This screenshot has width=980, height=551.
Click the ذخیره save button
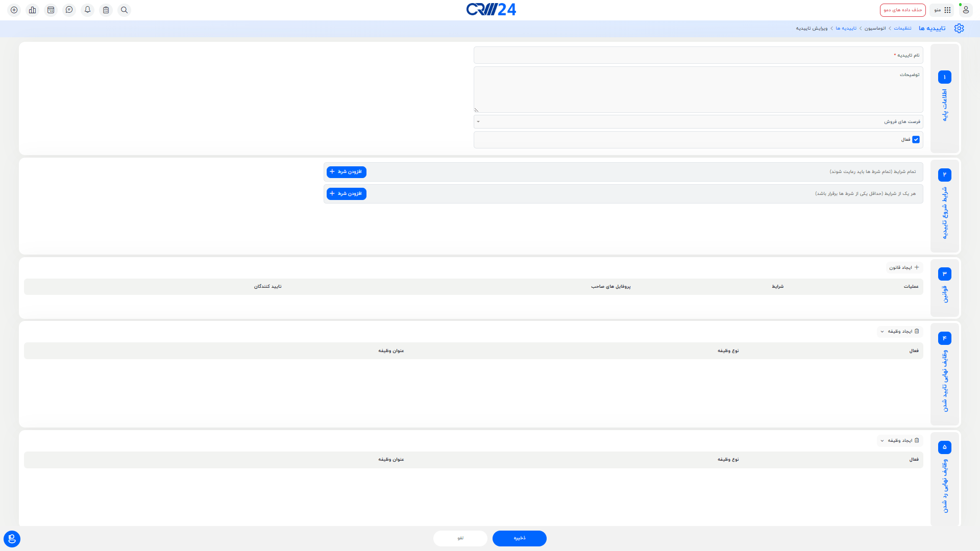coord(519,538)
